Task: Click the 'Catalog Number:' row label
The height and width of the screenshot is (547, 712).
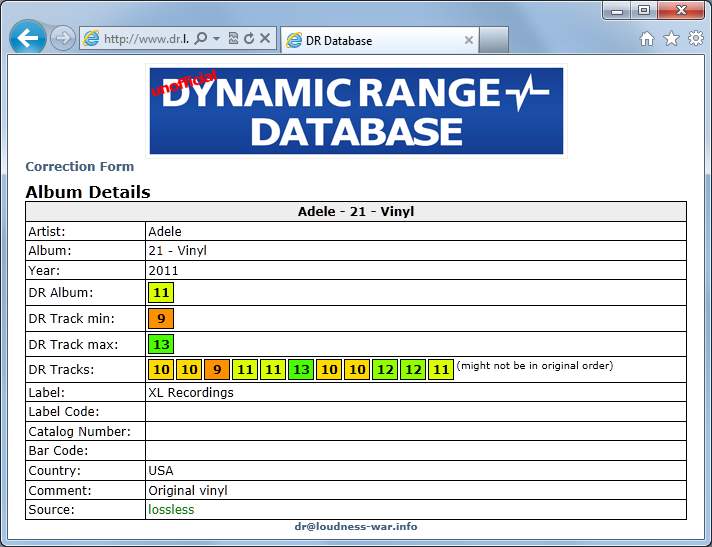Action: click(x=79, y=432)
